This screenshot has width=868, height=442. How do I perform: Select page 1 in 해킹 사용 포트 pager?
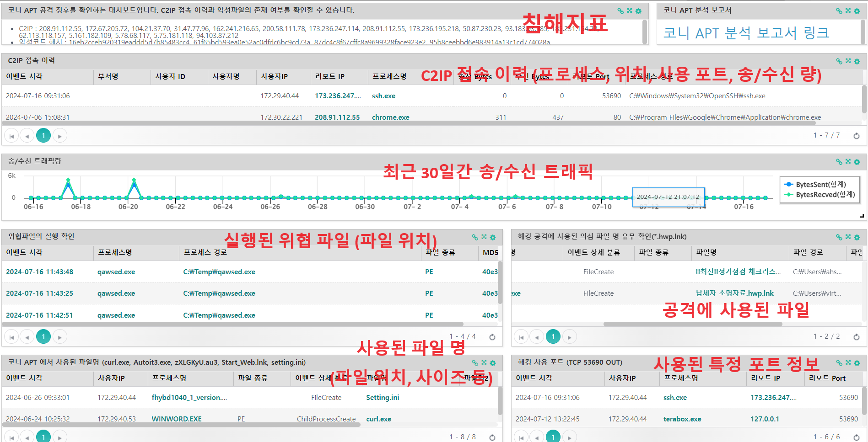tap(553, 437)
